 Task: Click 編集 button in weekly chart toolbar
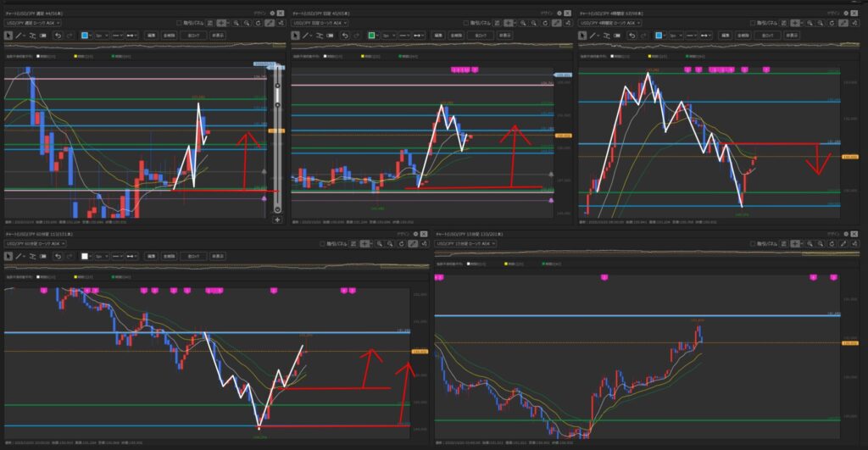pos(151,36)
